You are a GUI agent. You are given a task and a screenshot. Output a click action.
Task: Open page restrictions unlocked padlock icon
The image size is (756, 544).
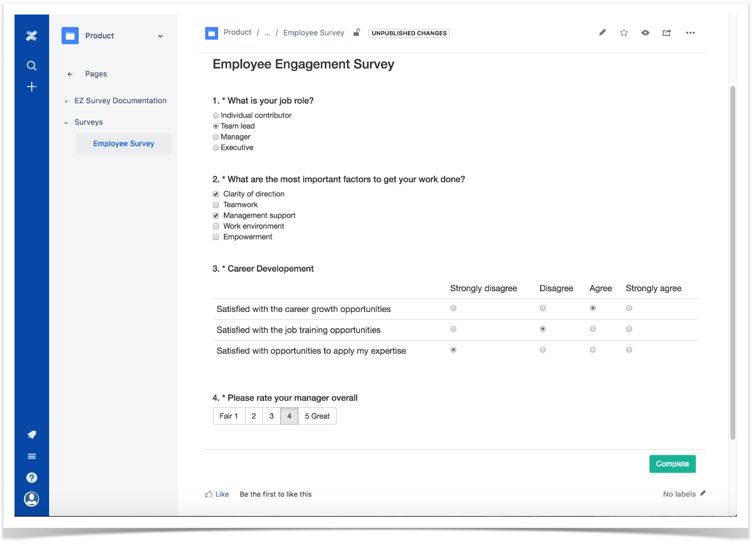357,32
